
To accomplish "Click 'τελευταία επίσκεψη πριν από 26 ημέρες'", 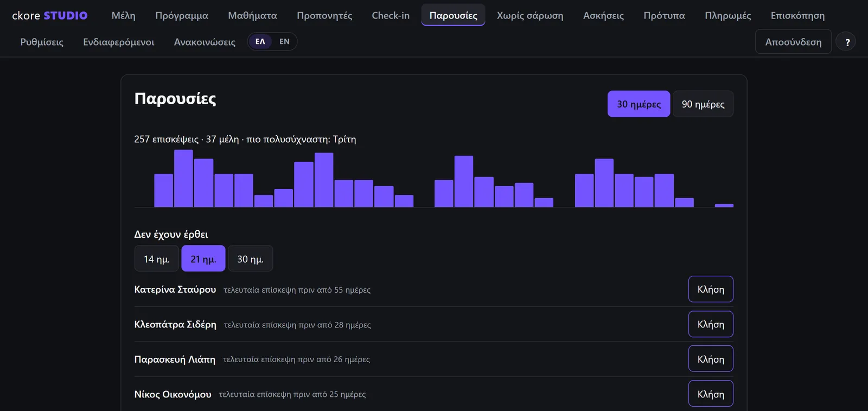I will point(297,359).
